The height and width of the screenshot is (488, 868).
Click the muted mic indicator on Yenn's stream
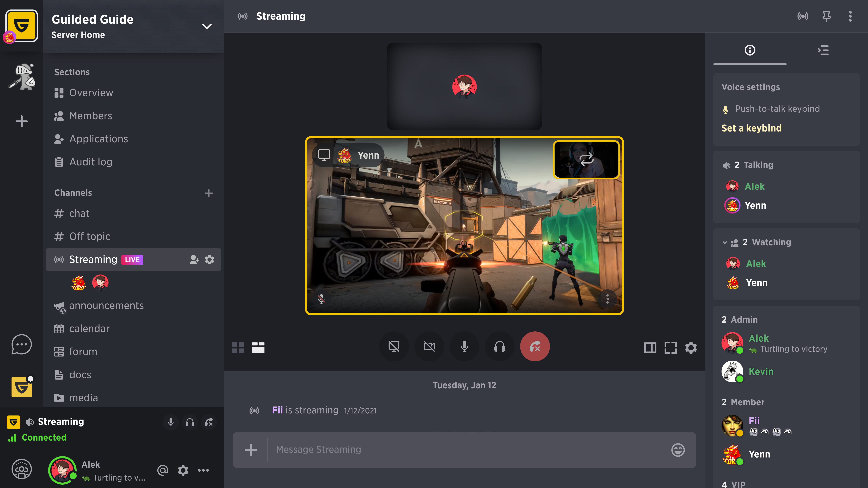321,299
